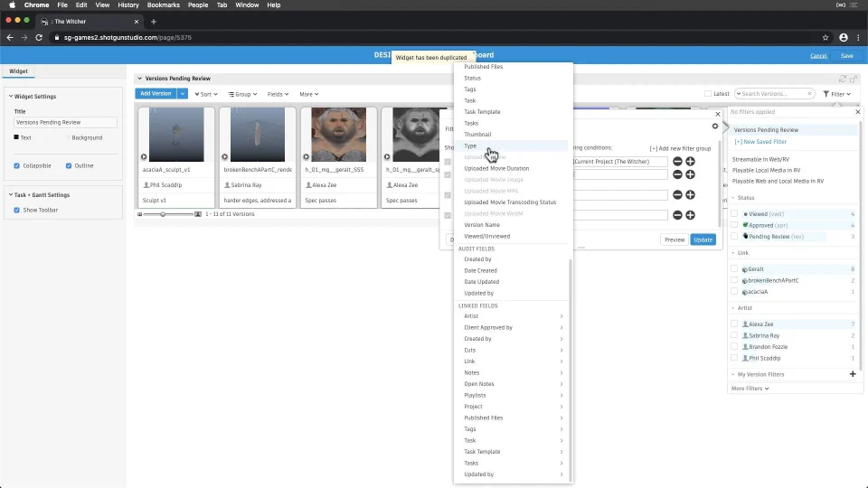
Task: Check the Approved (apr) status filter
Action: (734, 225)
